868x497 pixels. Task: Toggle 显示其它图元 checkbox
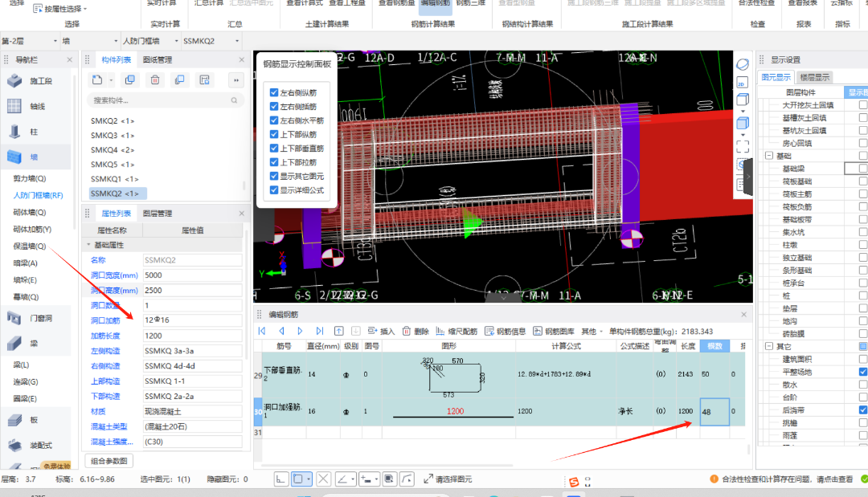click(x=273, y=176)
